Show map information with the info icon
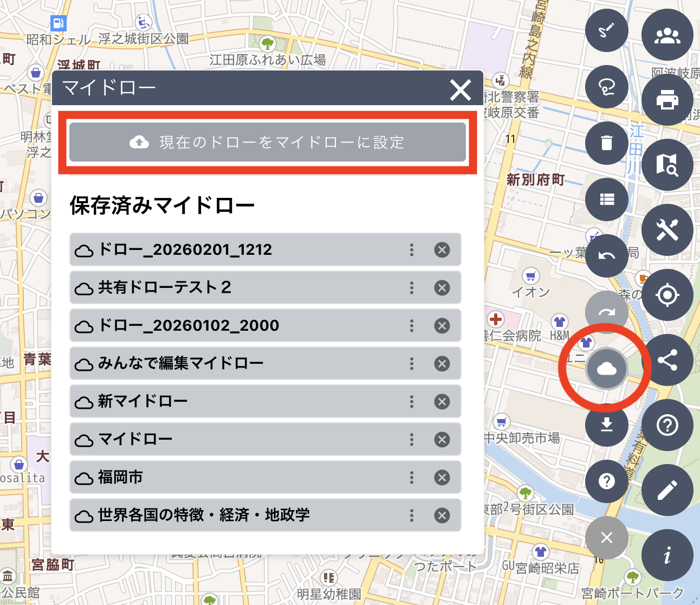 click(x=667, y=555)
